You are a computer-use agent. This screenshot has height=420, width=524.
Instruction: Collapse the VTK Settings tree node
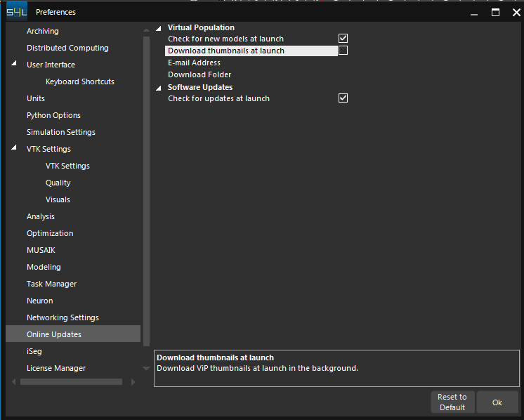(14, 149)
